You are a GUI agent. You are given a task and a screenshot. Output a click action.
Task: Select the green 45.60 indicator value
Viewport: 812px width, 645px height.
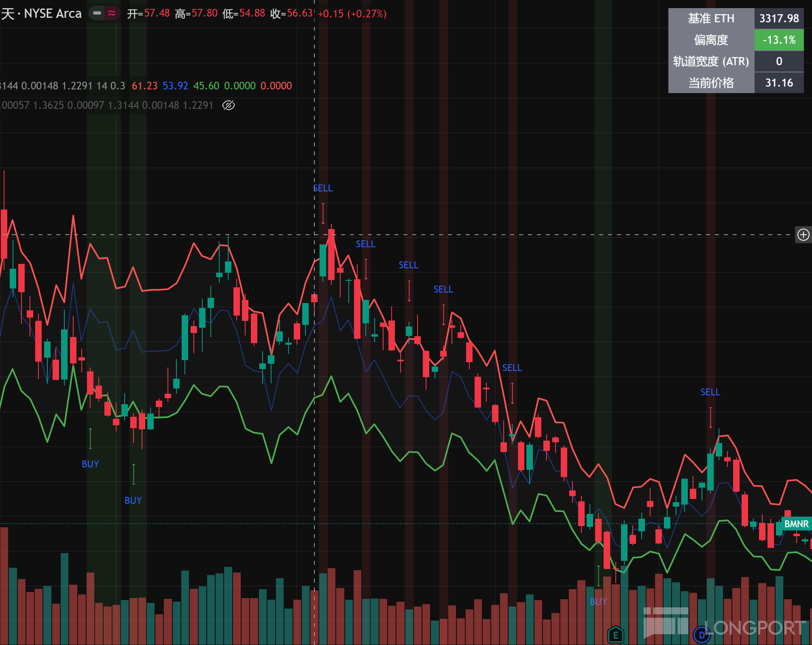[206, 86]
